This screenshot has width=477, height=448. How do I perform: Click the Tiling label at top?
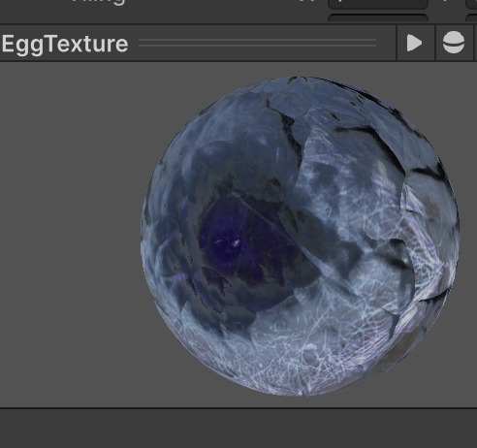pyautogui.click(x=99, y=2)
